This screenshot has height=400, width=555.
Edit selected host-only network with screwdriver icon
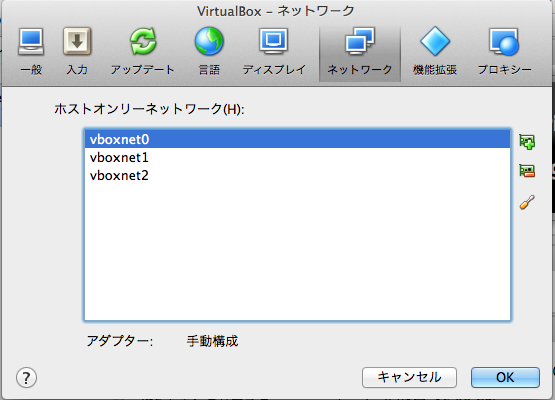(527, 202)
